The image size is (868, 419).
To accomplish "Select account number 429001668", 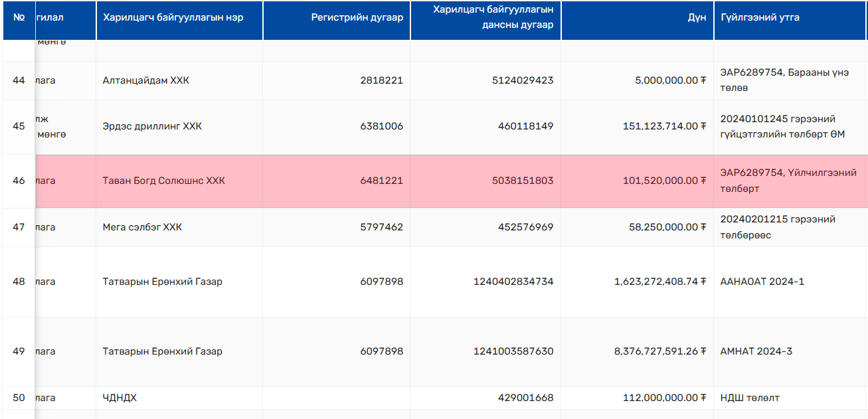I will pyautogui.click(x=526, y=398).
